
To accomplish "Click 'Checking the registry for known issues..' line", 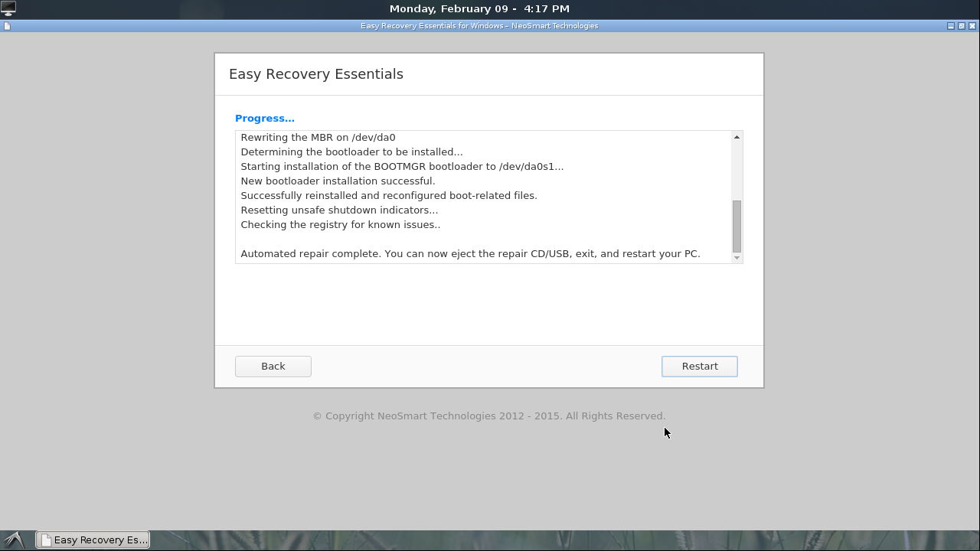I will pos(341,224).
